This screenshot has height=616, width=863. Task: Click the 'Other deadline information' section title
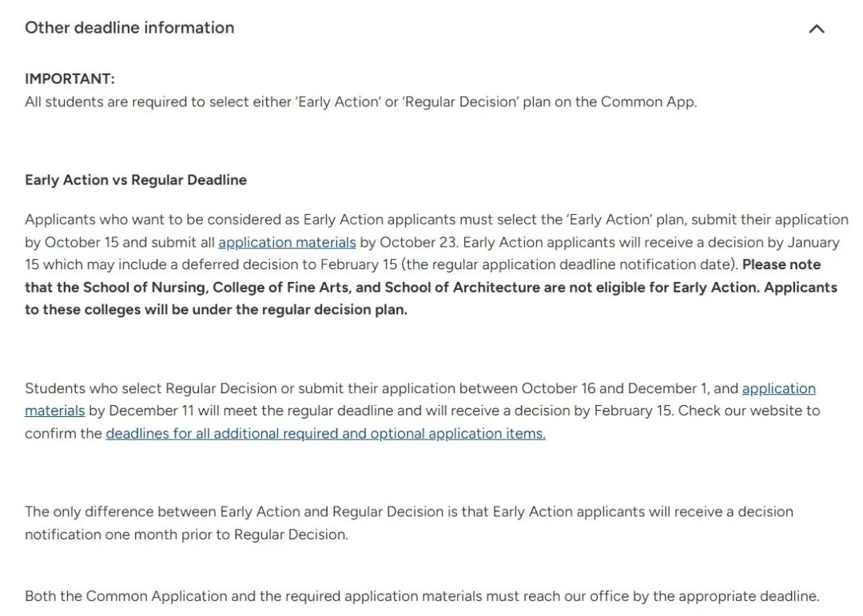pos(129,28)
